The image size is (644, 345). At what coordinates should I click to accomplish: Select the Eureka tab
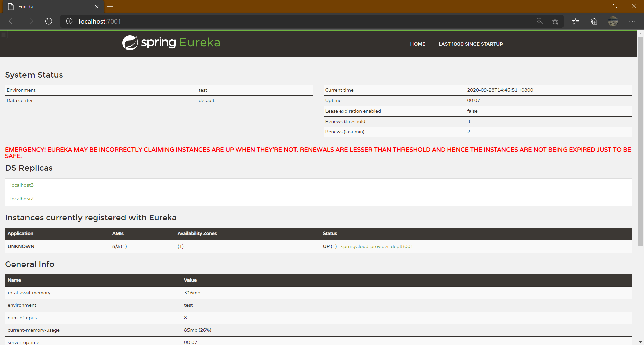tap(54, 7)
